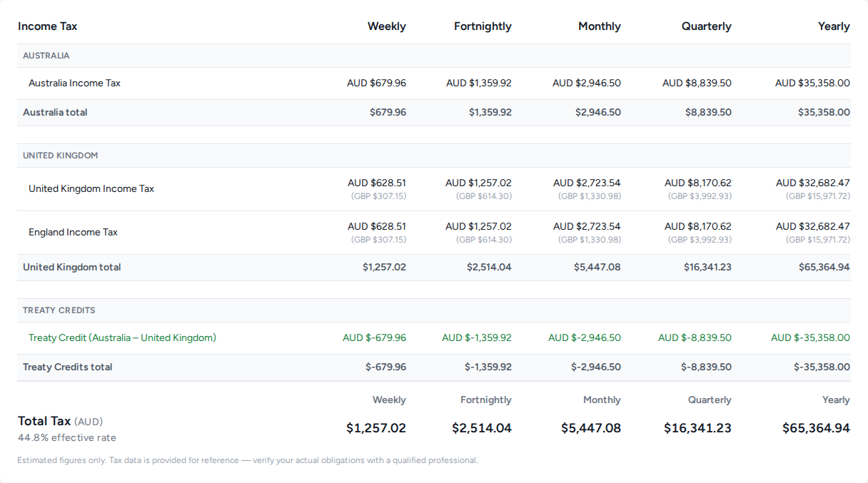Click the "Treaty Credits total" row label

68,367
